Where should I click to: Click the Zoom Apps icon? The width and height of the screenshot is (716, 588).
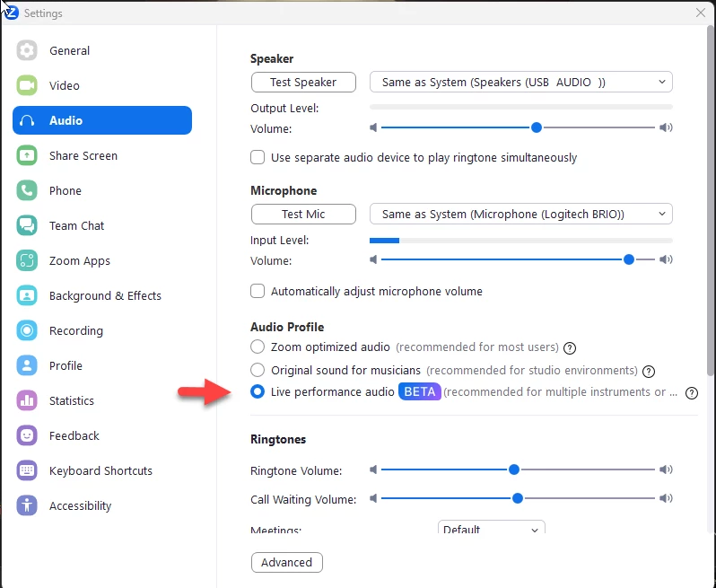point(27,260)
